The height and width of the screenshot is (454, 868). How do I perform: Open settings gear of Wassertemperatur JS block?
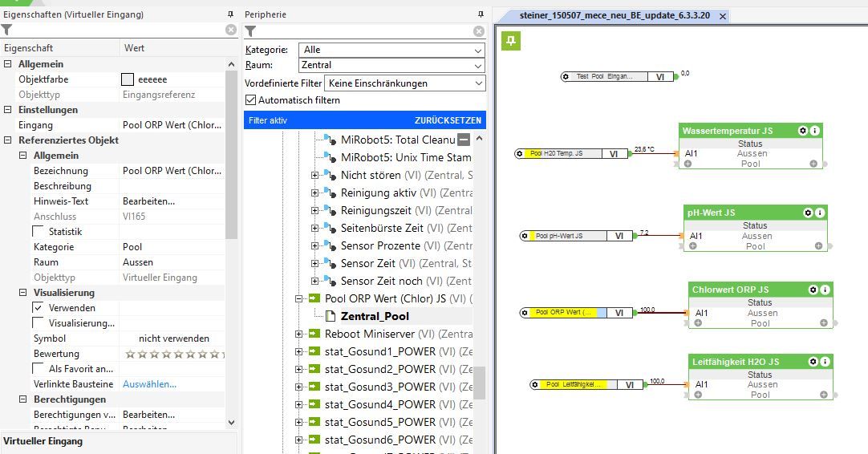803,131
